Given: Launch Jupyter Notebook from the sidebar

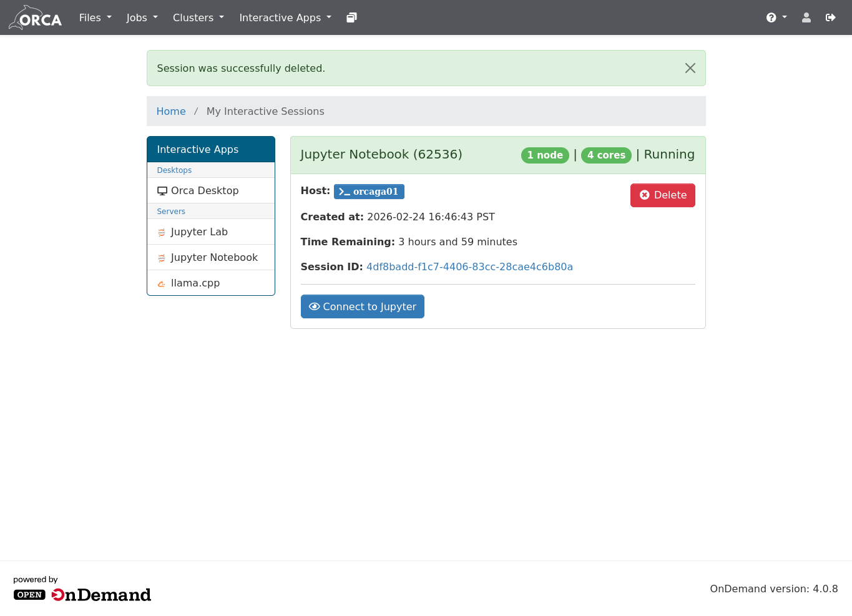Looking at the screenshot, I should click(213, 257).
